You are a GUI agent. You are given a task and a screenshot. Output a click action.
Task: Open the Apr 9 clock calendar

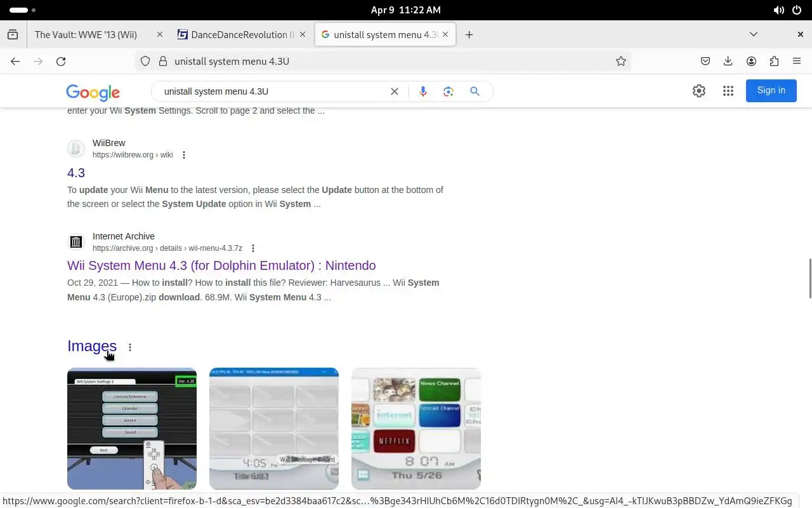click(406, 10)
